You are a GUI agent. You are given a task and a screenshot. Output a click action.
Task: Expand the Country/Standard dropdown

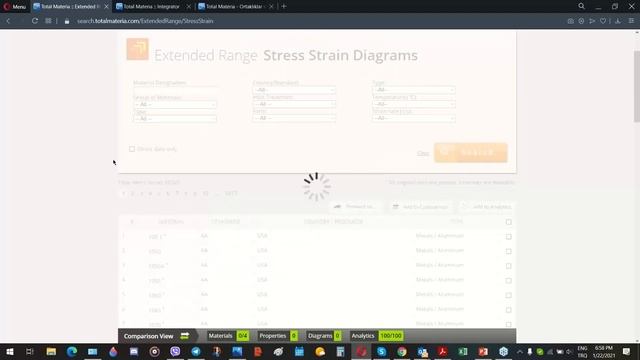click(294, 90)
